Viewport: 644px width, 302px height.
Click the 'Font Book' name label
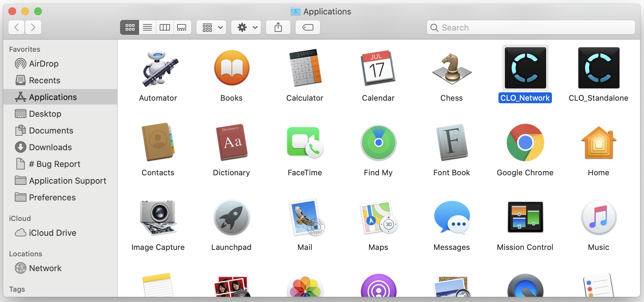[452, 173]
